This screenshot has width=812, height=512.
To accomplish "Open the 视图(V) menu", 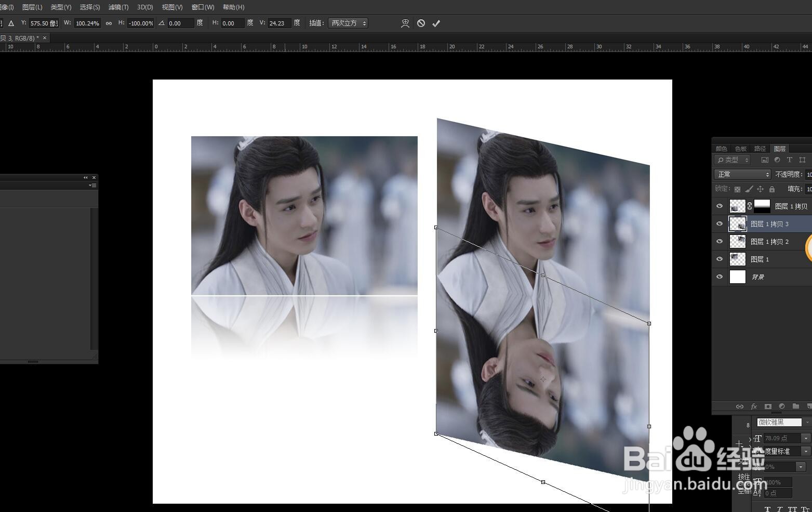I will click(x=172, y=7).
